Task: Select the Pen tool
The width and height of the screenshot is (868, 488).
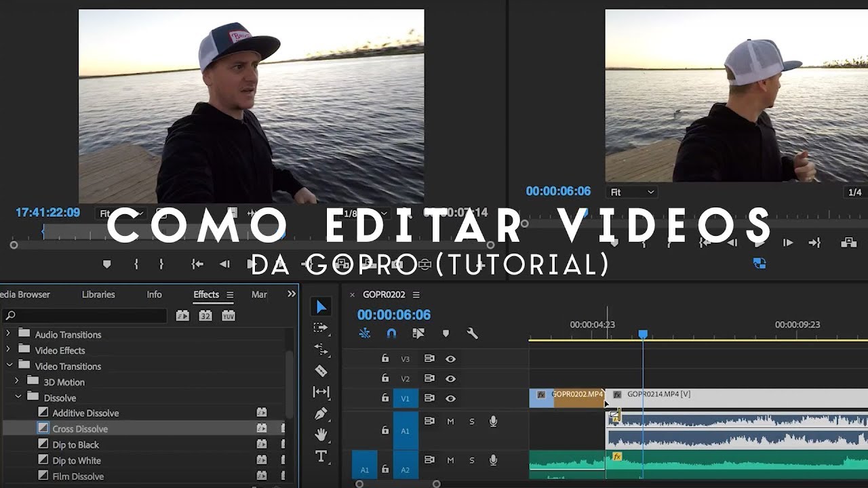Action: click(321, 413)
